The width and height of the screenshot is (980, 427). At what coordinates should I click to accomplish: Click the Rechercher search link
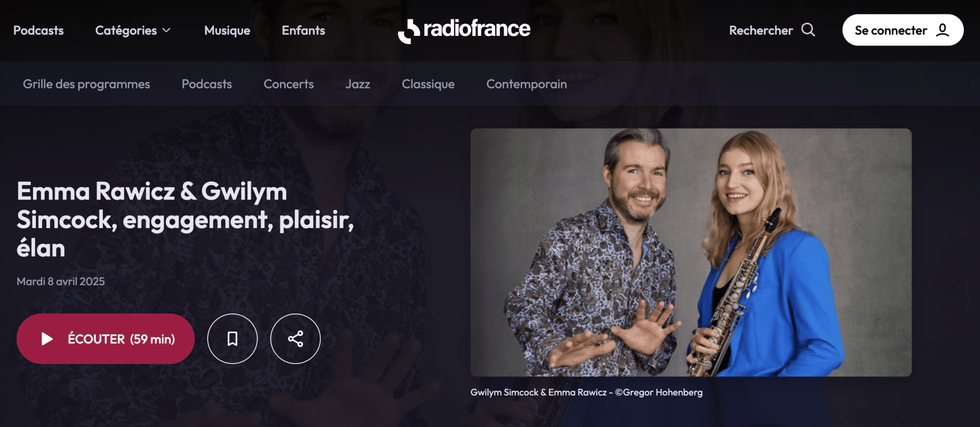pos(772,30)
